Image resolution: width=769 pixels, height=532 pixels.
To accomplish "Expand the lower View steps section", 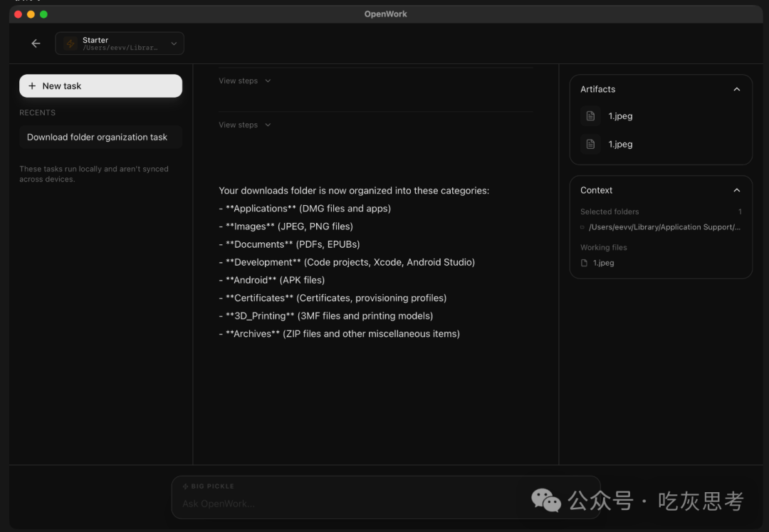I will [245, 125].
